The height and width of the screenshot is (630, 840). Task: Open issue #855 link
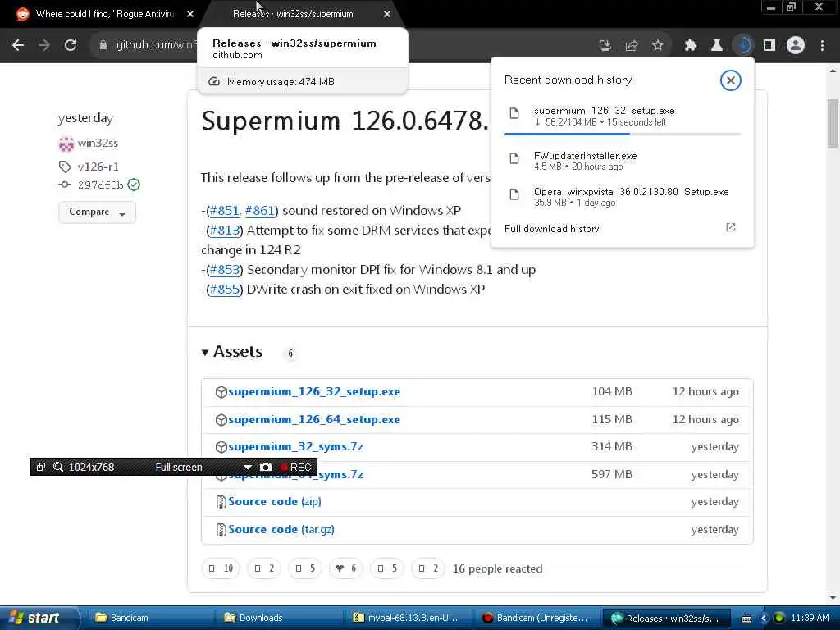(225, 290)
